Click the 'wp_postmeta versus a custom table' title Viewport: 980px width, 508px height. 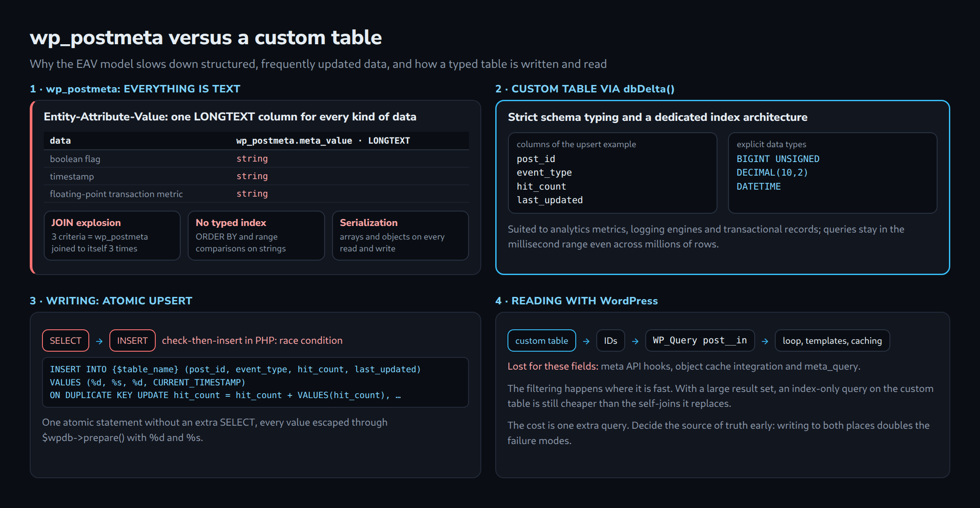206,38
